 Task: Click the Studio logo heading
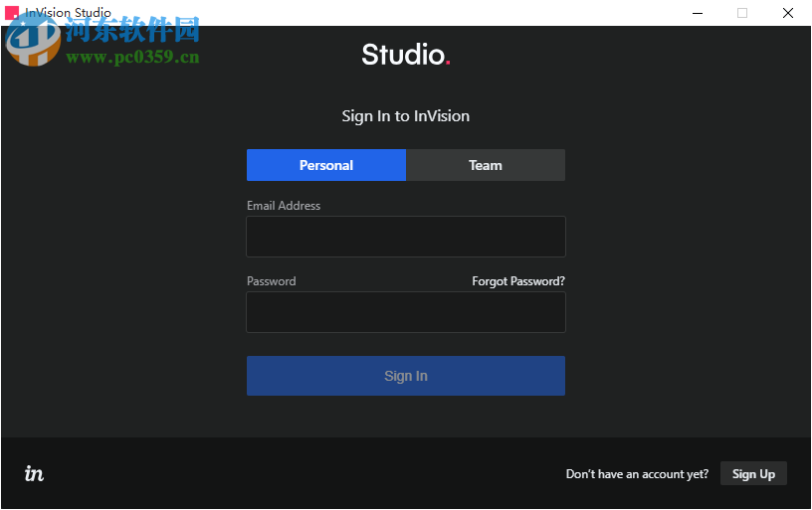(406, 55)
